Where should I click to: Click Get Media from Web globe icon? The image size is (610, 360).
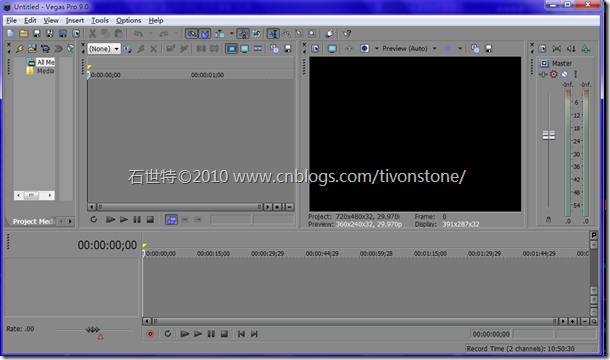coord(70,49)
